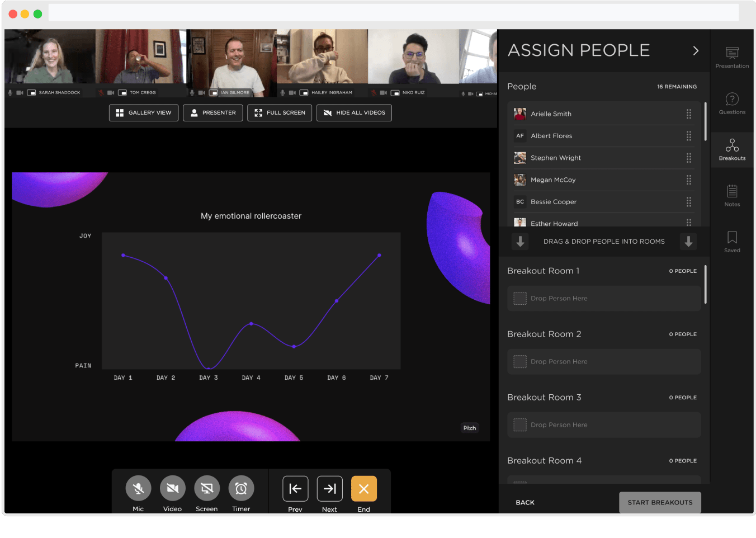Click the breakout rooms scrollbar

pos(705,284)
